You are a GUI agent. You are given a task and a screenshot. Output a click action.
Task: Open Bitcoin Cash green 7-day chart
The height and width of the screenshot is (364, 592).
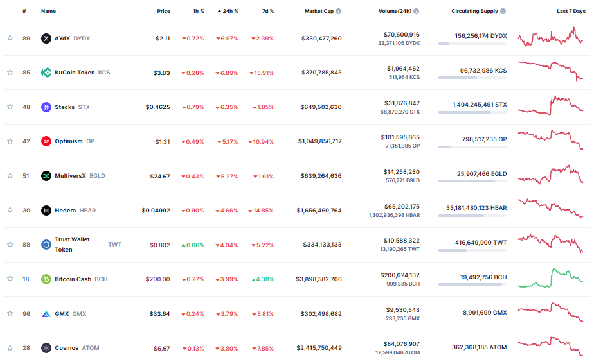(550, 278)
